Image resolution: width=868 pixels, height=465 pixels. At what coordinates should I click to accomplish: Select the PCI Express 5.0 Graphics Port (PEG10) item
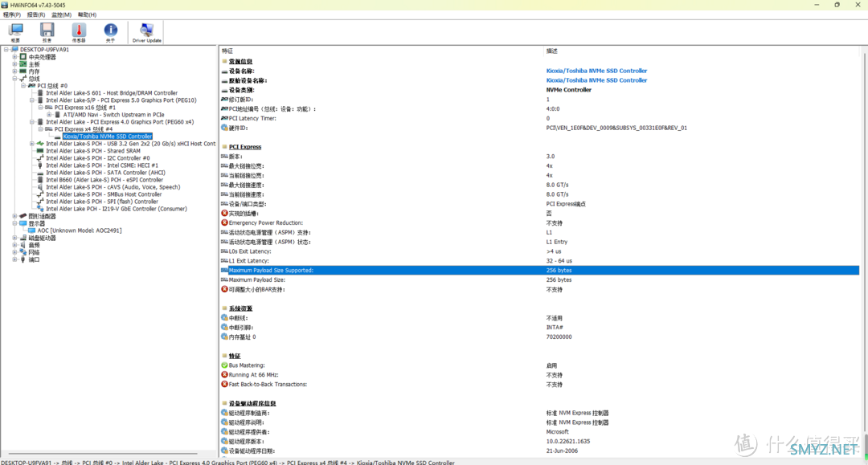121,100
